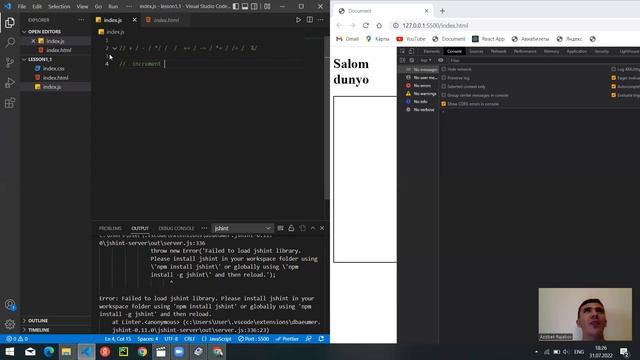This screenshot has height=360, width=640.
Task: Toggle primary sidebar layout icon in title bar
Action: point(236,6)
